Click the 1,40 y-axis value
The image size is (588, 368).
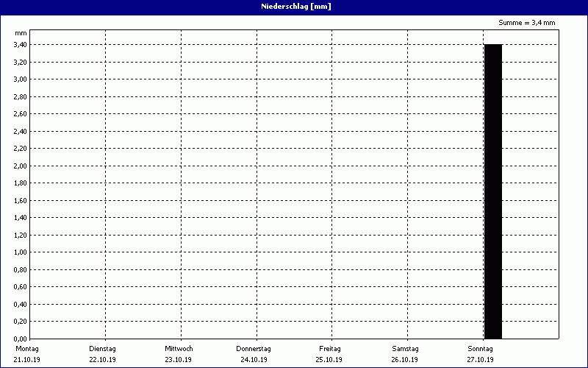click(21, 217)
